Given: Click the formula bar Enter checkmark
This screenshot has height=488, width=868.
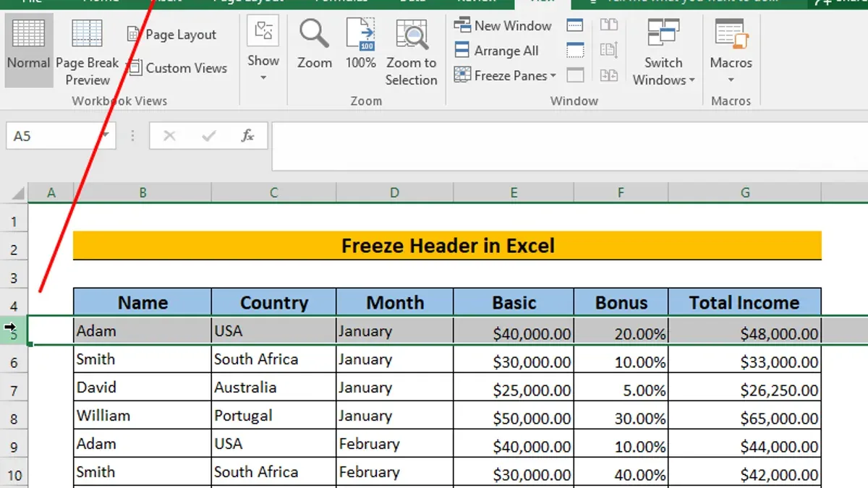Looking at the screenshot, I should click(209, 136).
